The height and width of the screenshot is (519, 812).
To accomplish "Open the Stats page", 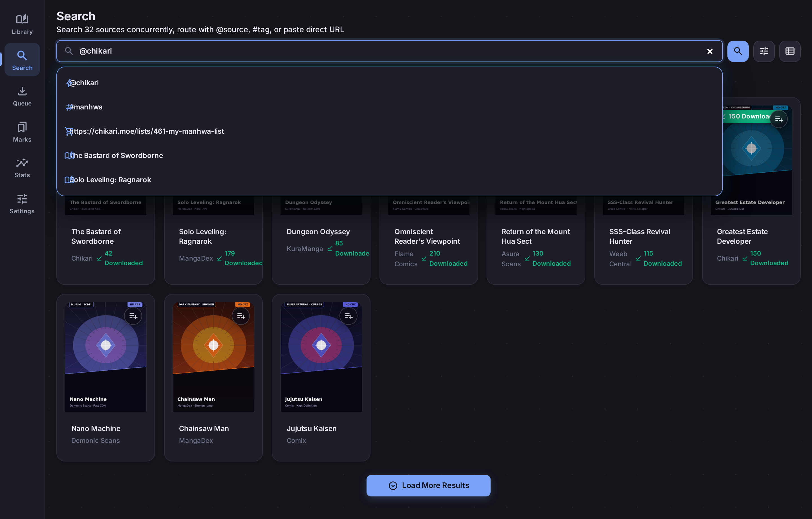I will 22,168.
